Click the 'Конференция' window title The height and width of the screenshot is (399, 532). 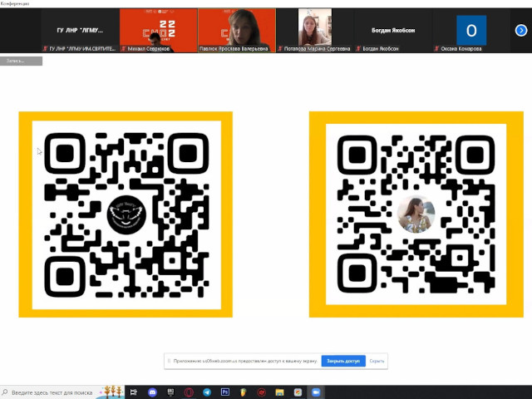point(15,3)
